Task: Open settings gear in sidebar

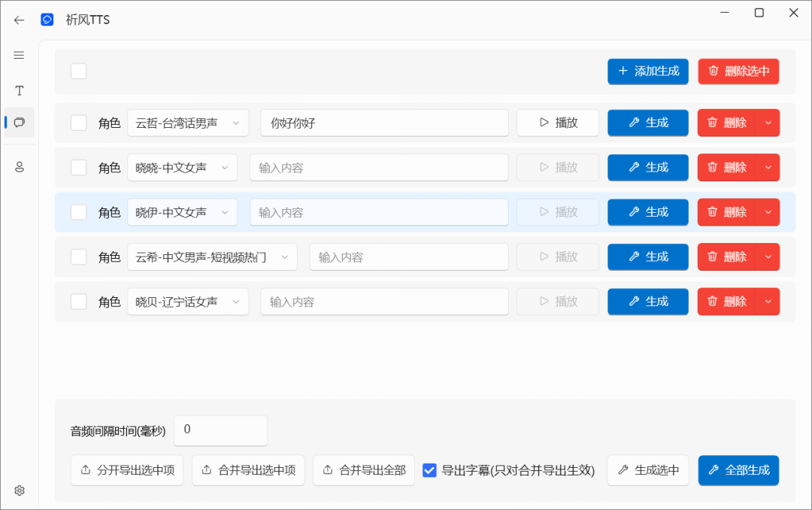Action: [19, 490]
